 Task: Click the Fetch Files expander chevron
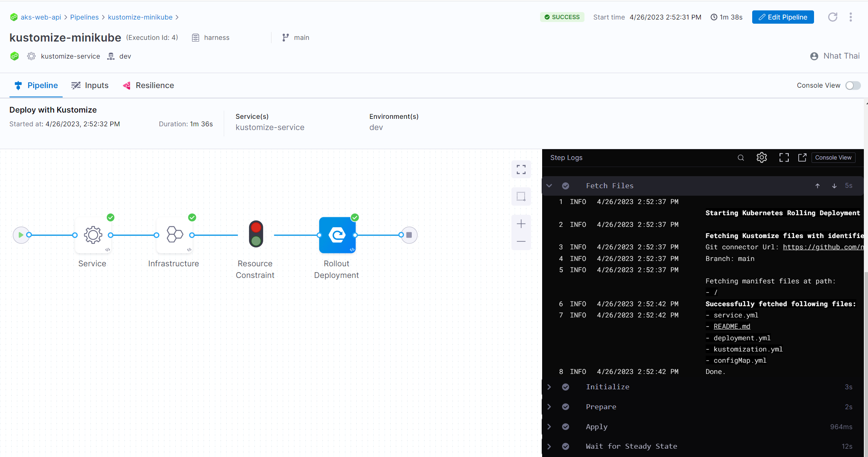549,185
